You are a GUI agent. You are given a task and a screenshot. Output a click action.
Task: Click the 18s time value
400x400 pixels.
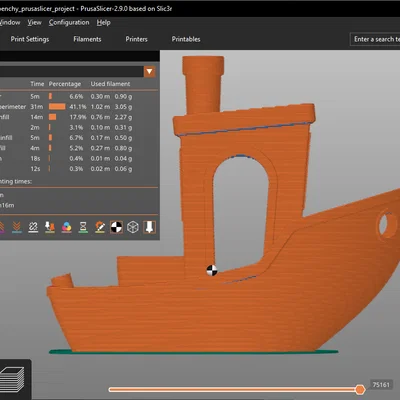pyautogui.click(x=35, y=158)
